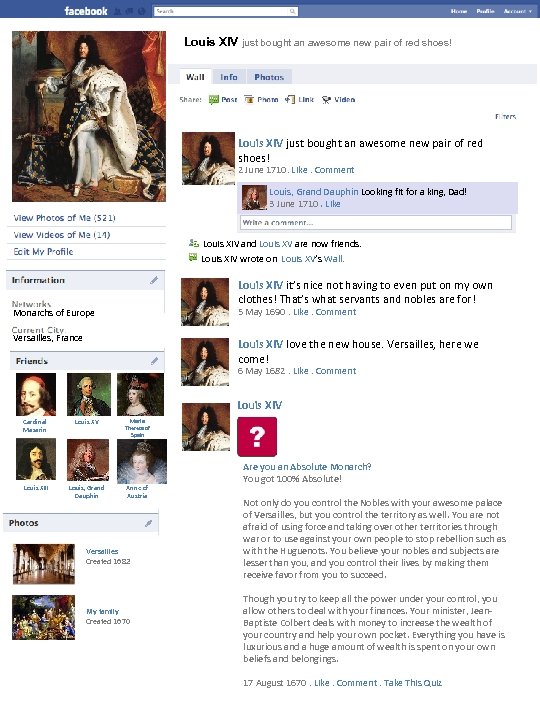Switch to the Photos tab
The width and height of the screenshot is (540, 720).
[x=269, y=77]
